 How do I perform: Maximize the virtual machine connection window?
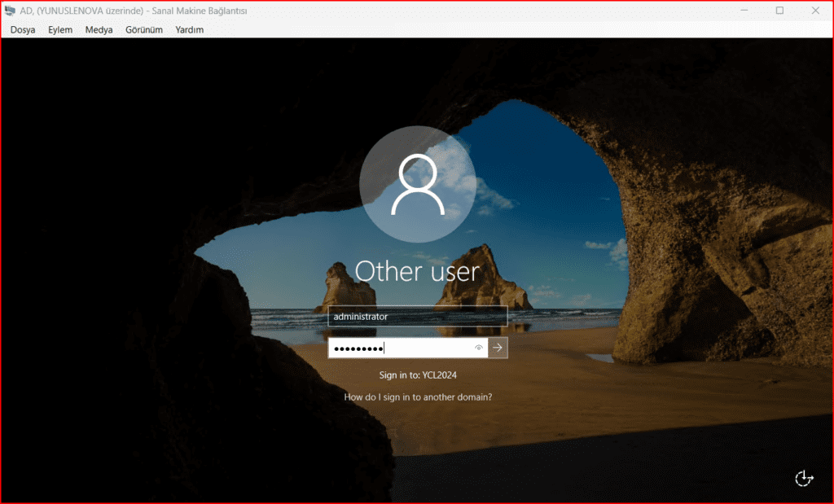(x=779, y=11)
